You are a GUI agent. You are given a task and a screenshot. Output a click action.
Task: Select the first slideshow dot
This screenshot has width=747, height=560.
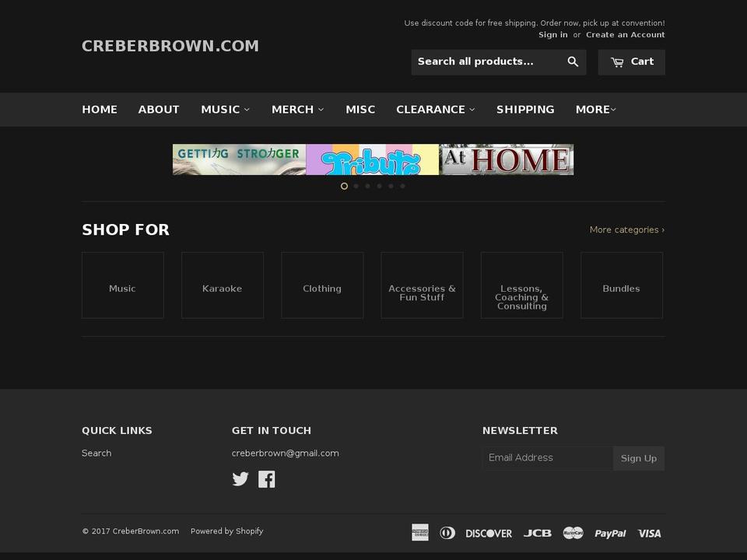[344, 186]
